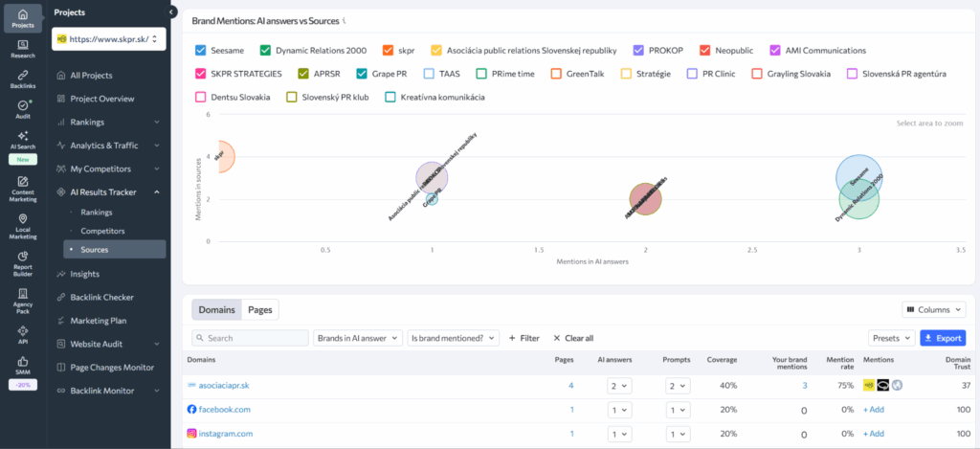The image size is (980, 449).
Task: Focus the domains Search field
Action: pyautogui.click(x=250, y=338)
